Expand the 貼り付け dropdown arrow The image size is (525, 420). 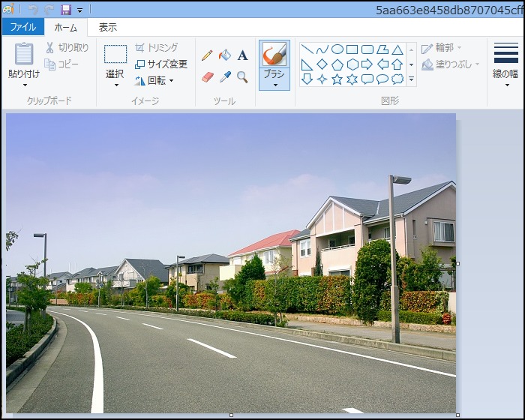click(x=25, y=85)
